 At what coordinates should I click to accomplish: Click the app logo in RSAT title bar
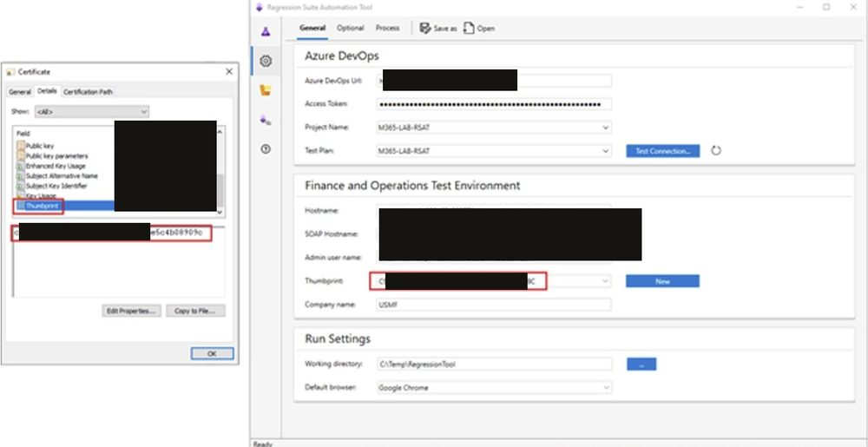tap(259, 7)
